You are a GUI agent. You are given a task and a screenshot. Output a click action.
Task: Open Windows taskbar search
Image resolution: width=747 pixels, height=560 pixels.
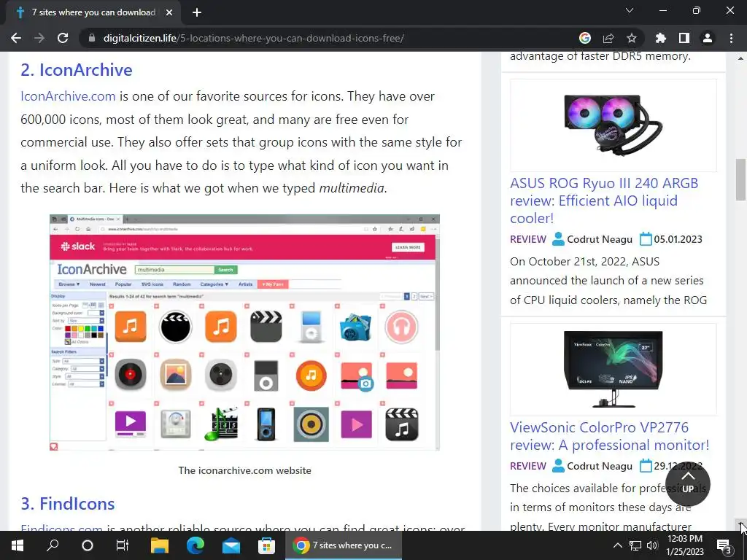(53, 545)
